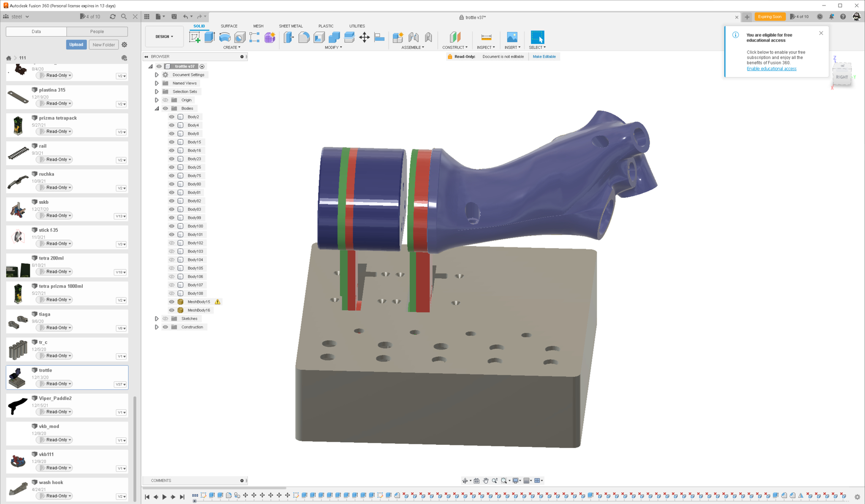
Task: Select the Fillet tool
Action: (304, 37)
